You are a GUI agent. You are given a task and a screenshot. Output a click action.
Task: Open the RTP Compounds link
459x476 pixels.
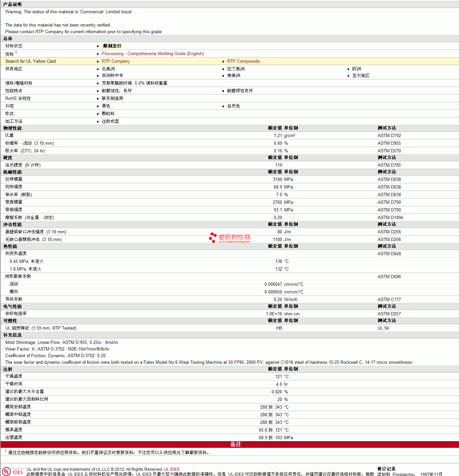pos(244,61)
